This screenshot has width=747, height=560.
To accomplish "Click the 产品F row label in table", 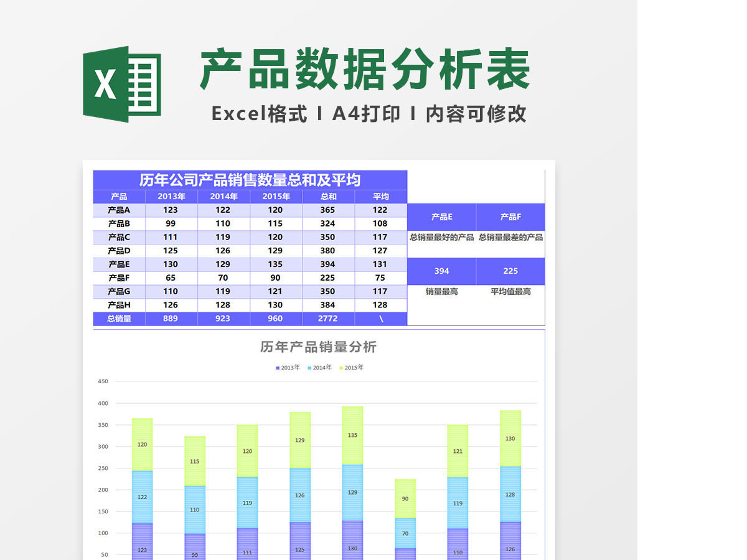I will (119, 278).
